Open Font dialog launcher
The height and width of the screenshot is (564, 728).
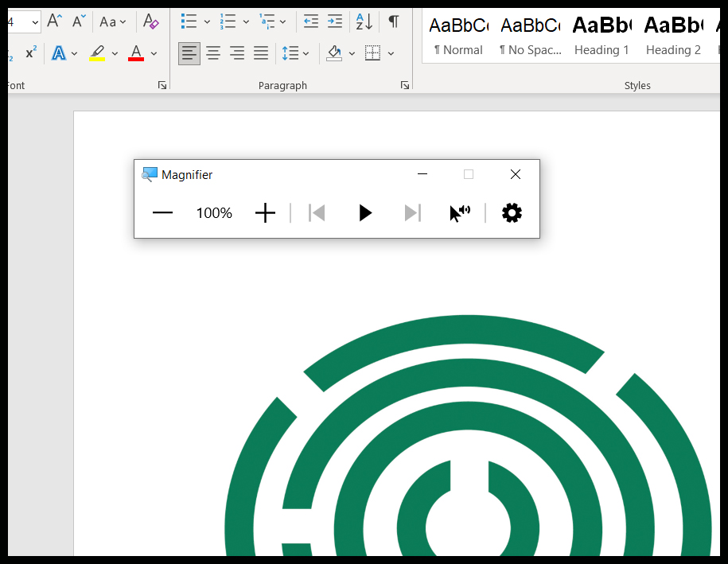click(162, 85)
